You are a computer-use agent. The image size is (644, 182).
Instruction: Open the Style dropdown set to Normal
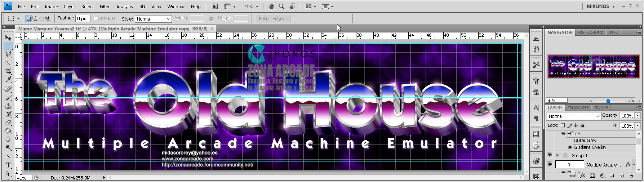coord(153,19)
